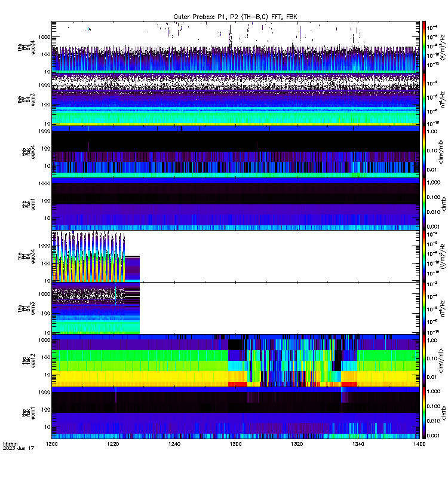Viewport: 448px width, 478px height.
Task: Click the thb fbk scm1 filter bank panel
Action: (x=235, y=204)
